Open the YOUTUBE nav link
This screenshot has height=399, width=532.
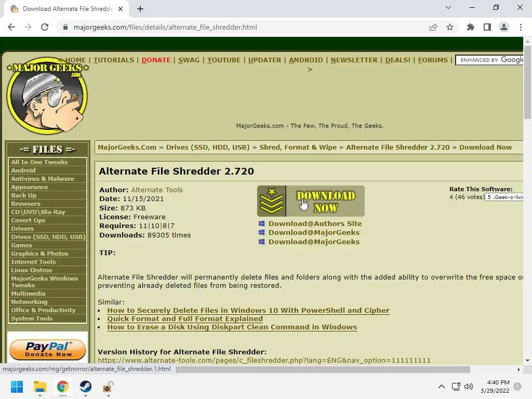[x=224, y=60]
